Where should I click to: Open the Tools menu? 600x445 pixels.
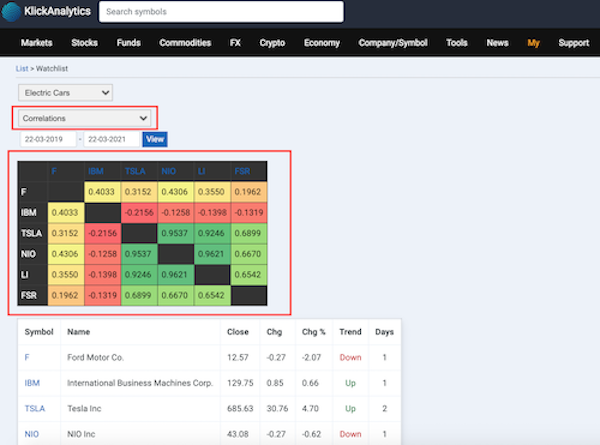pos(457,43)
